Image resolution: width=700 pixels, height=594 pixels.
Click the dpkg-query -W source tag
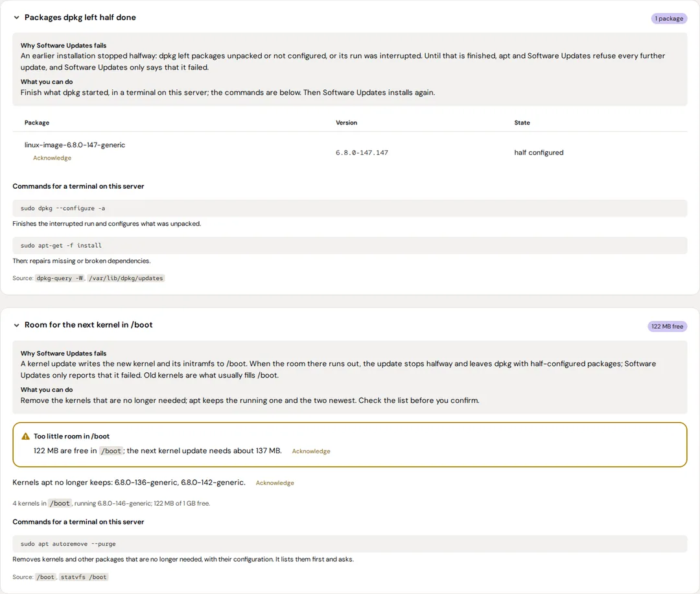60,278
